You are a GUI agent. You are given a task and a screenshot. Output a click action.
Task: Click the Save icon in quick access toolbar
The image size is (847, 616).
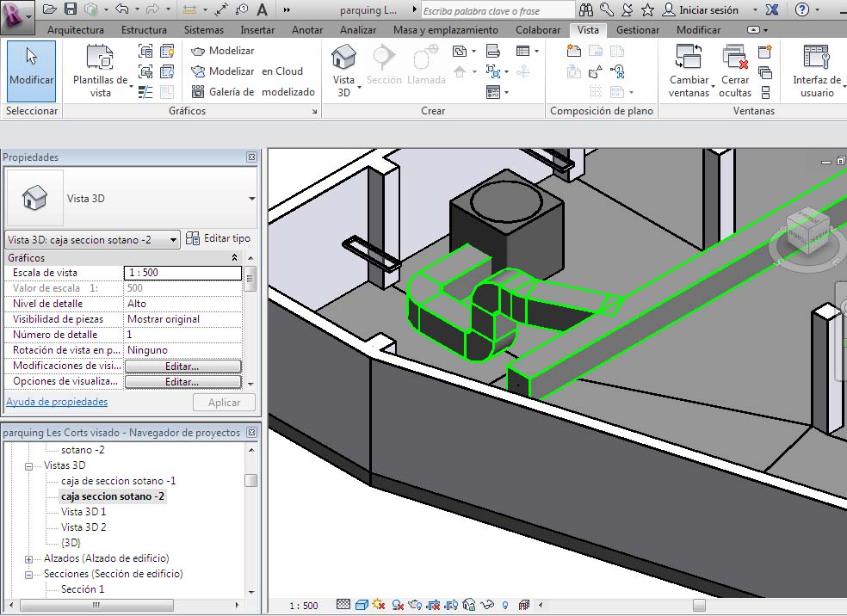pyautogui.click(x=71, y=9)
